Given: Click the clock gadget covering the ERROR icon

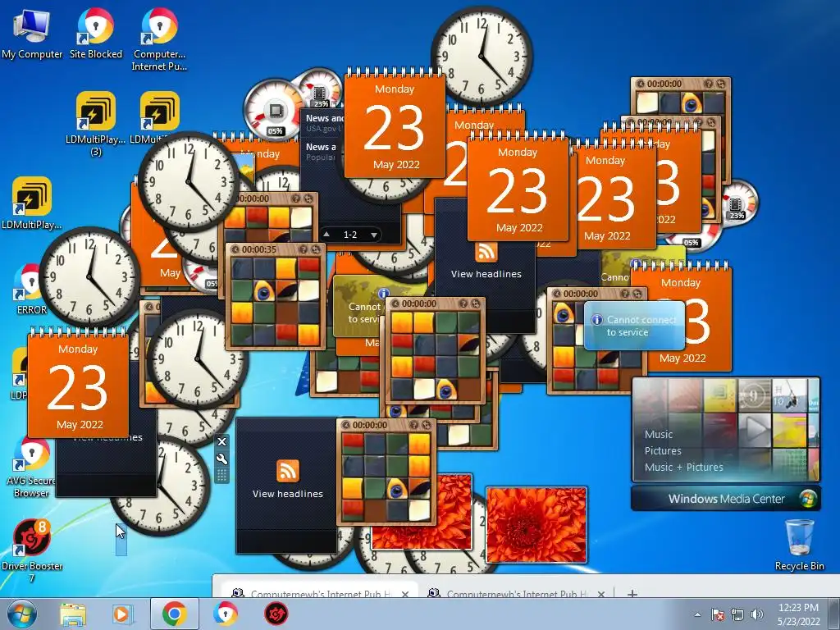Looking at the screenshot, I should click(90, 277).
